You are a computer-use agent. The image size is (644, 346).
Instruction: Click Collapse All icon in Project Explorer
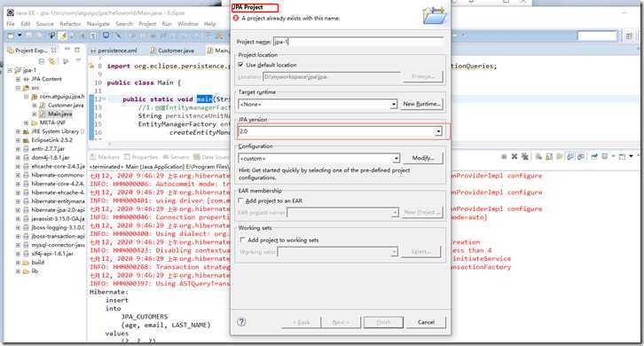42,61
